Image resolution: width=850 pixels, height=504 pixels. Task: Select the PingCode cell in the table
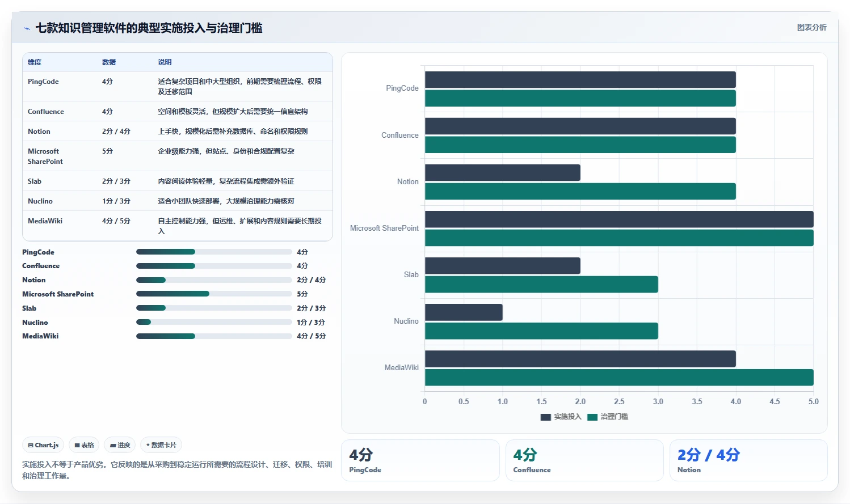(x=43, y=82)
